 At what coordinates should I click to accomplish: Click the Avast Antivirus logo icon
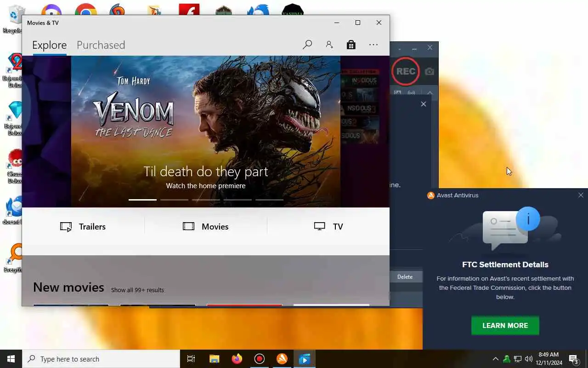(x=430, y=195)
